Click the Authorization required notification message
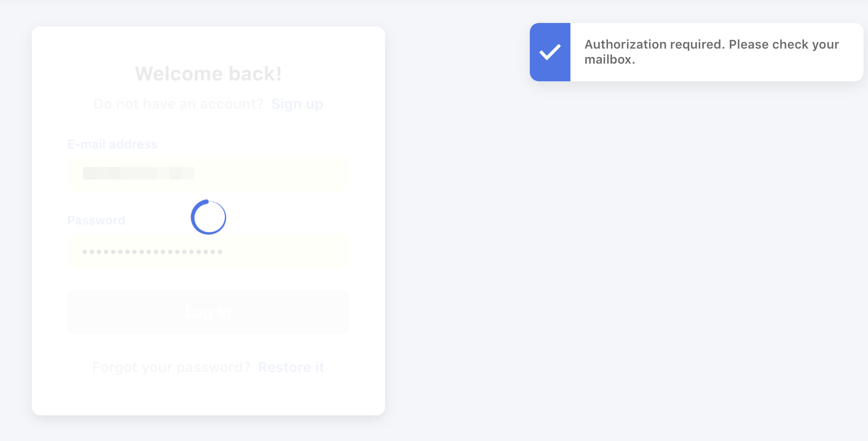868x441 pixels. point(712,52)
